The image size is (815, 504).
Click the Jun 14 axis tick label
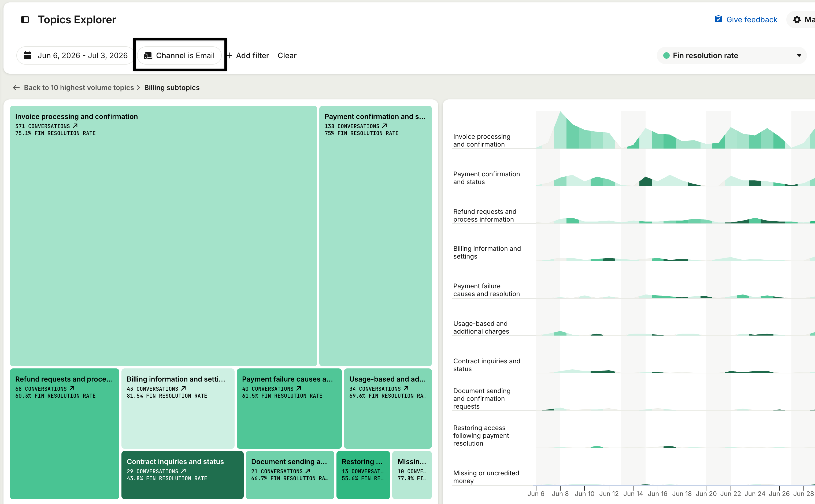[633, 494]
